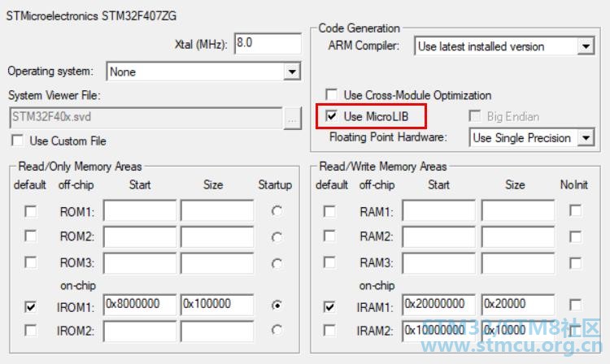Viewport: 610px width, 364px height.
Task: Select the IROM1 Startup radio button
Action: [x=277, y=305]
